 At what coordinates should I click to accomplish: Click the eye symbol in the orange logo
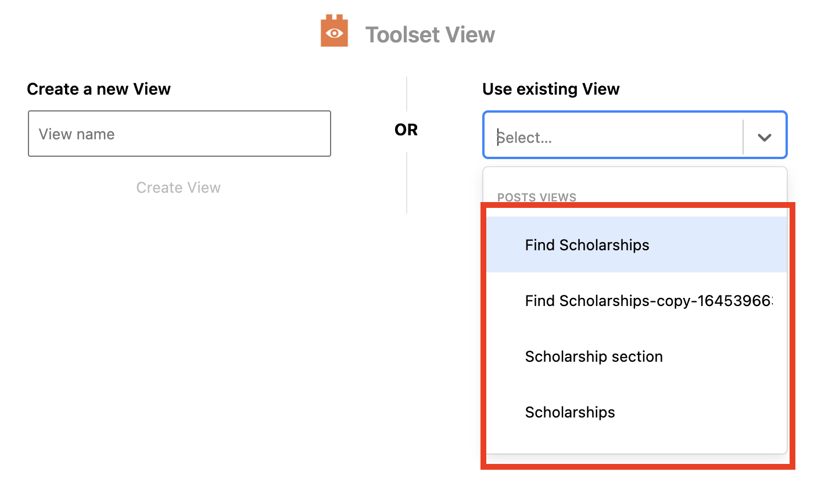pyautogui.click(x=334, y=33)
